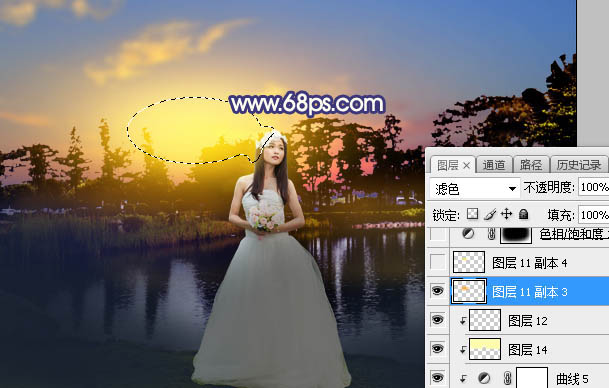
Task: Click clipping arrow beside 曲线 5
Action: [463, 378]
